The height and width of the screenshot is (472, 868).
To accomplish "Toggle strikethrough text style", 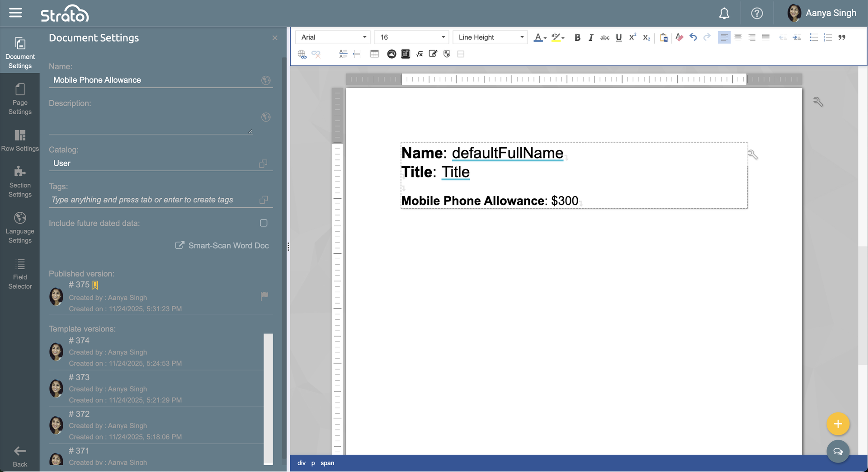I will 605,37.
